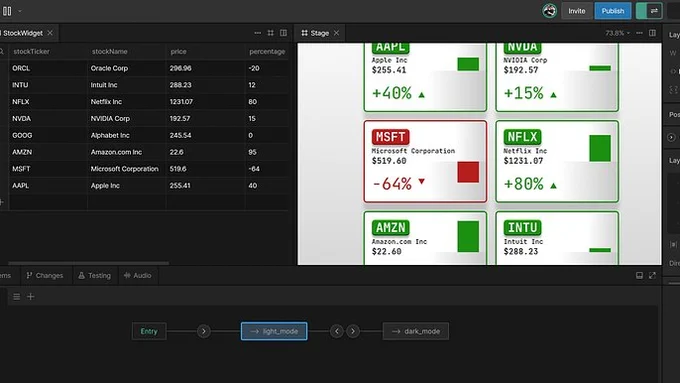This screenshot has width=680, height=383.
Task: Click the red bar on the MSFT card
Action: [x=468, y=172]
